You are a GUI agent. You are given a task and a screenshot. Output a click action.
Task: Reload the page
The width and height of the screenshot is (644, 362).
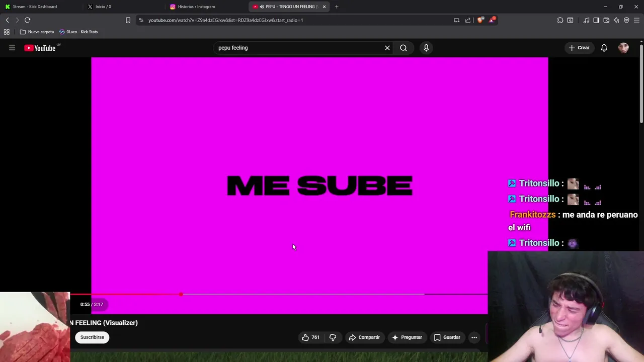click(28, 20)
